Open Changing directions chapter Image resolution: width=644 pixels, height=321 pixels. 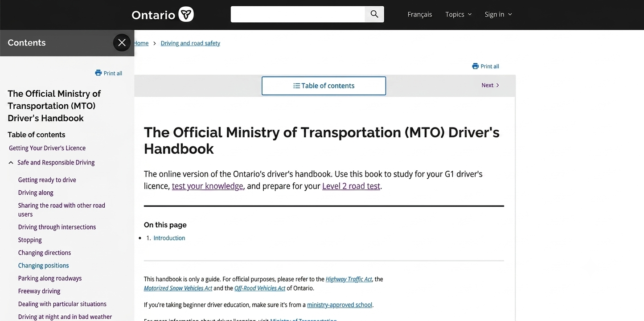45,253
